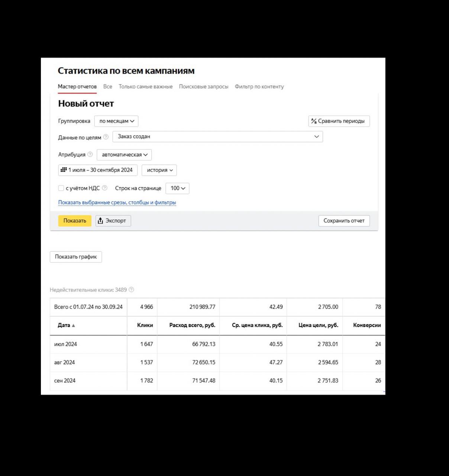Image resolution: width=449 pixels, height=476 pixels.
Task: Click July clicks cell 1 647
Action: tap(146, 344)
